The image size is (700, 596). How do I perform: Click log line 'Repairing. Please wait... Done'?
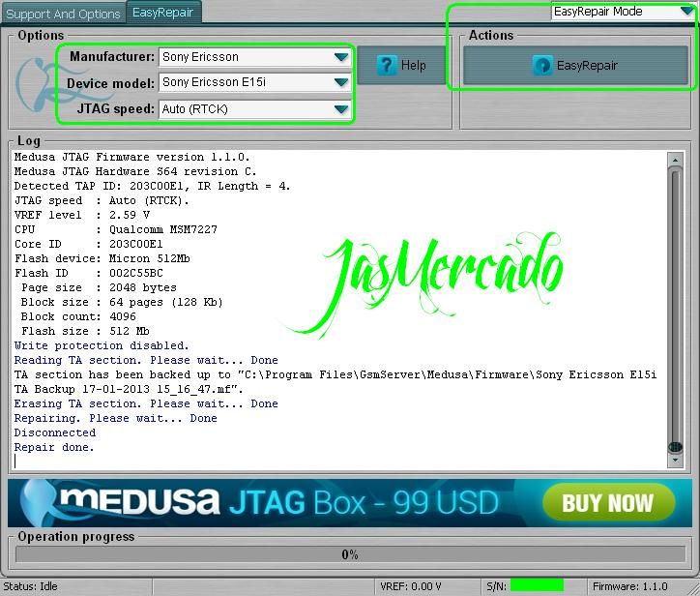(x=116, y=418)
